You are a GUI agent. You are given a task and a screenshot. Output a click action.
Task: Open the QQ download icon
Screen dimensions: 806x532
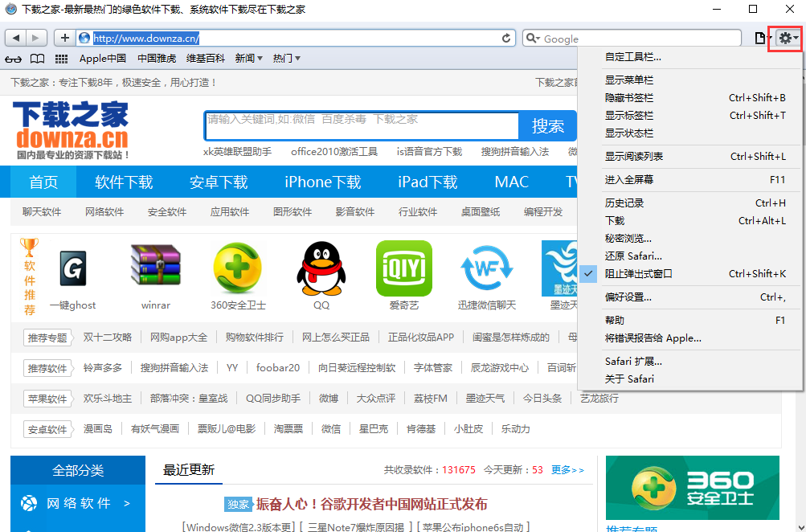pyautogui.click(x=321, y=269)
